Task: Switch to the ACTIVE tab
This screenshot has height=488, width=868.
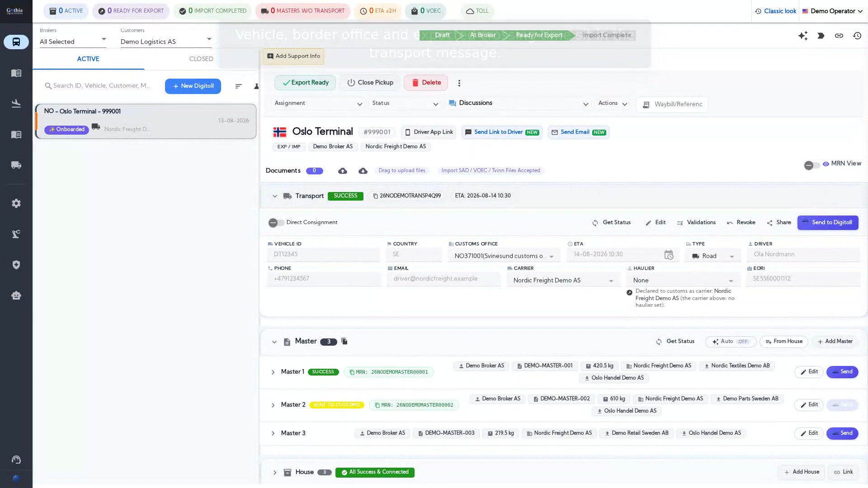Action: coord(88,59)
